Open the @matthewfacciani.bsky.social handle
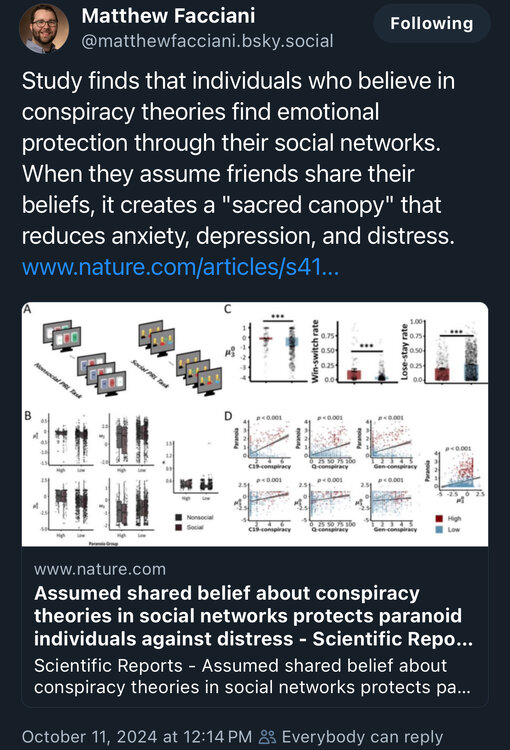The width and height of the screenshot is (510, 750). click(207, 42)
